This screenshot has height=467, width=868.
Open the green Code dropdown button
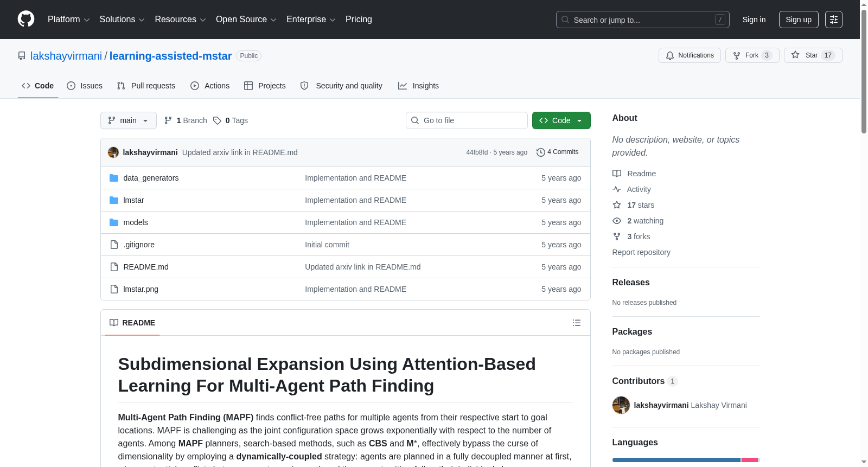tap(561, 120)
